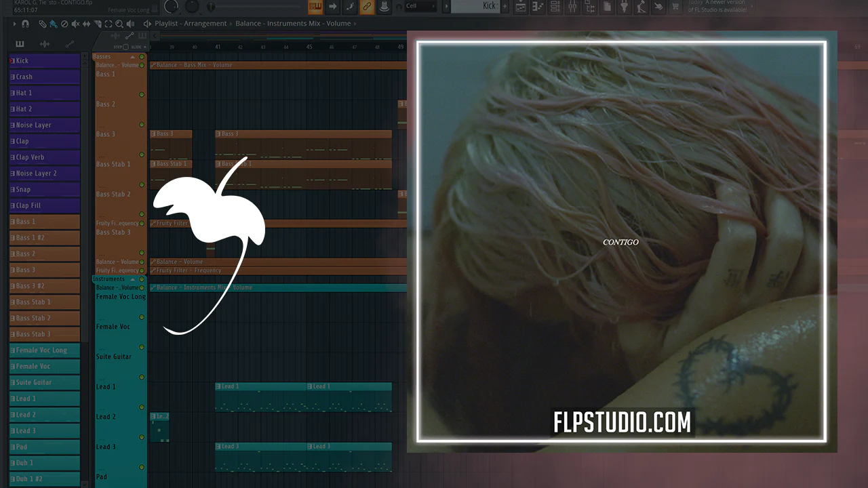Click bar 45 on the timeline ruler
This screenshot has height=488, width=868.
[309, 47]
